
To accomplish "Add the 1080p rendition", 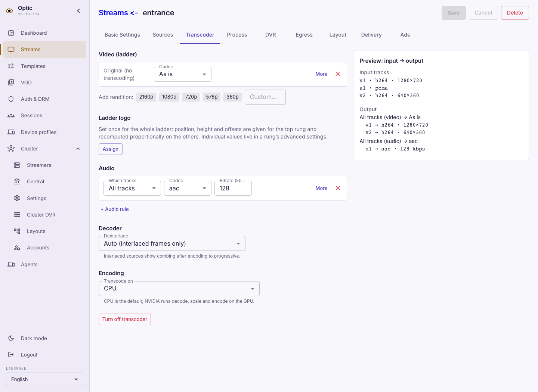I will point(169,97).
